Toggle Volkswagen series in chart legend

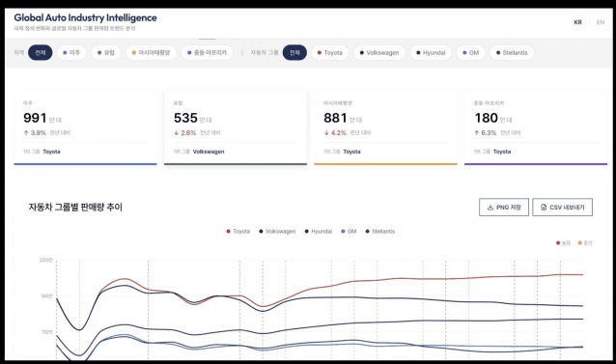[277, 232]
